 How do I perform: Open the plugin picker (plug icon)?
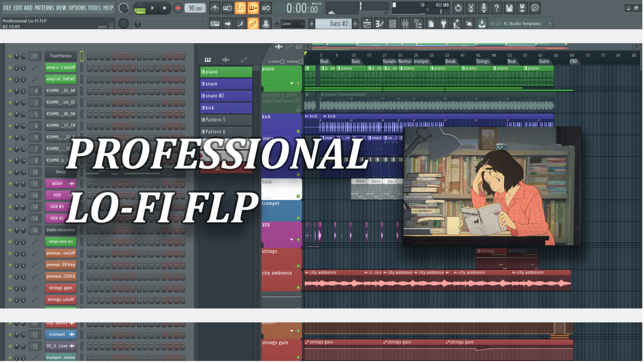click(x=443, y=23)
